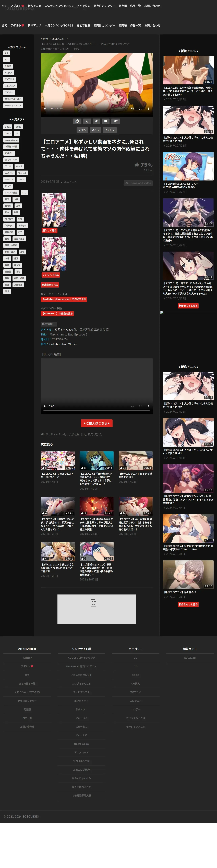Image resolution: width=217 pixels, height=868 pixels.
Task: Go to previous video with 前へ
Action: point(82,130)
